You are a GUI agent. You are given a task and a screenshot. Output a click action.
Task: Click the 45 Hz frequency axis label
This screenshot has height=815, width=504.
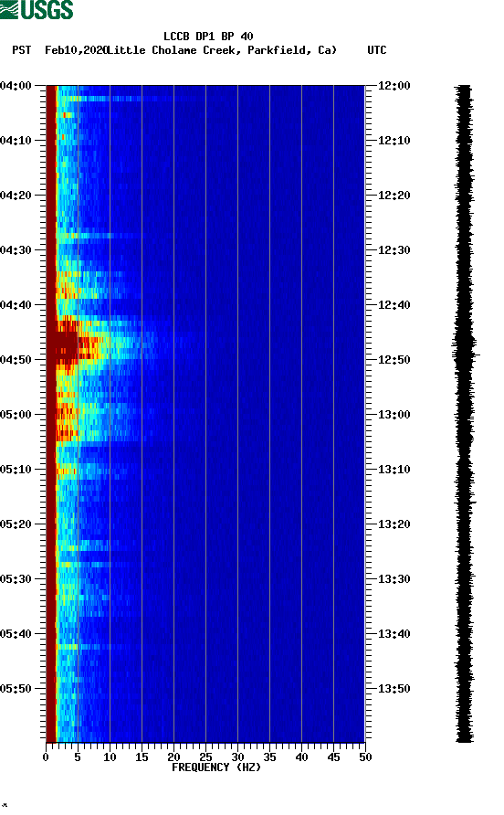333,757
